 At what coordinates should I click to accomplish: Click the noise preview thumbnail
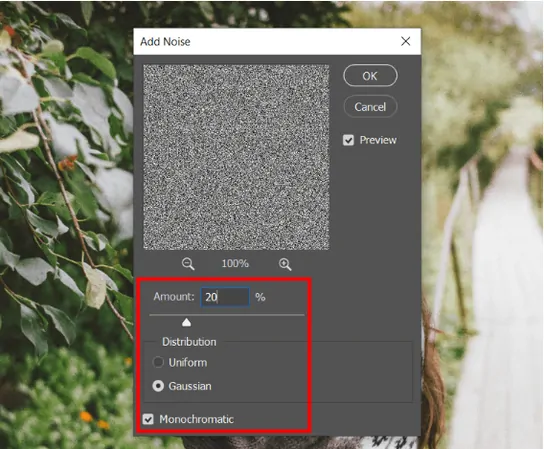click(x=236, y=157)
